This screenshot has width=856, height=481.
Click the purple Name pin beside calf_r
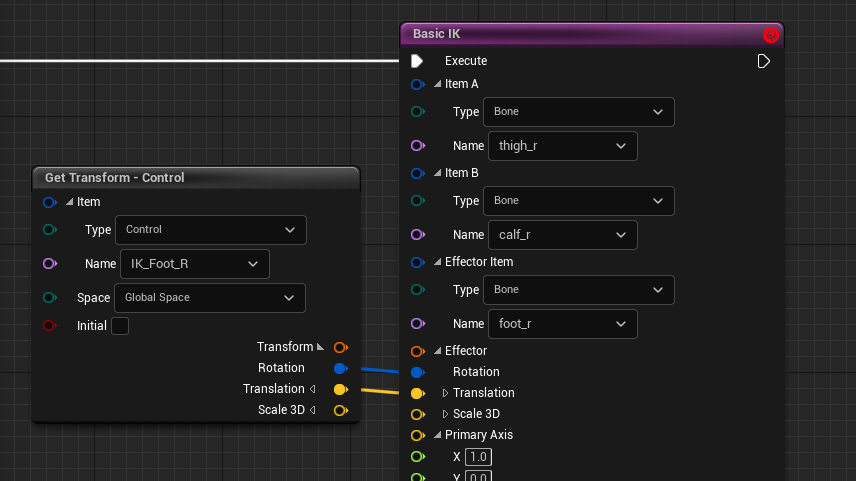[x=418, y=235]
